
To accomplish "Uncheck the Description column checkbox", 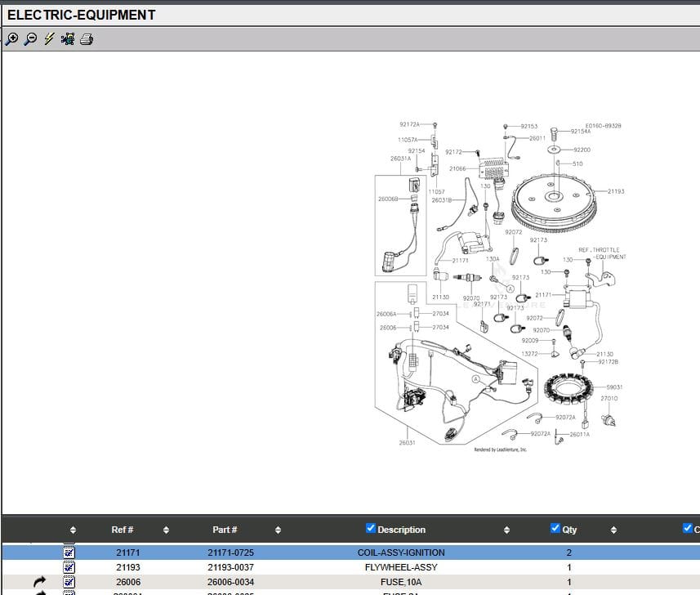I will point(371,529).
